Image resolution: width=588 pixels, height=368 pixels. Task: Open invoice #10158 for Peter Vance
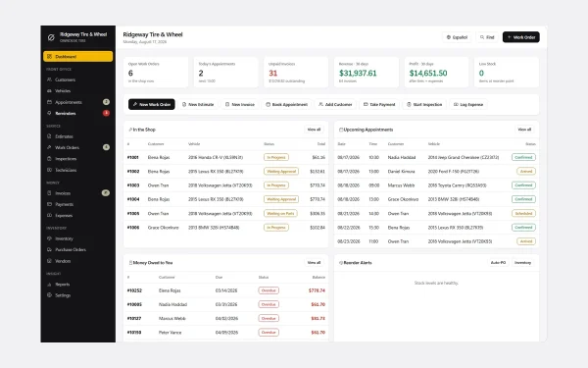225,333
